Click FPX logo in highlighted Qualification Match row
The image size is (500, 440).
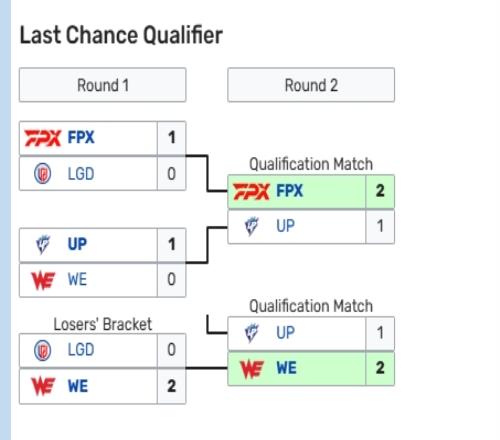point(251,191)
